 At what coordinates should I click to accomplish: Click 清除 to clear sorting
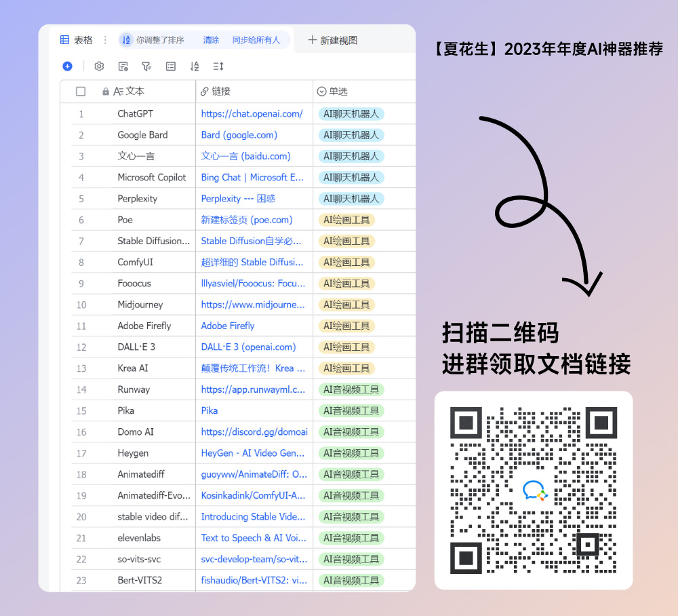(x=211, y=40)
